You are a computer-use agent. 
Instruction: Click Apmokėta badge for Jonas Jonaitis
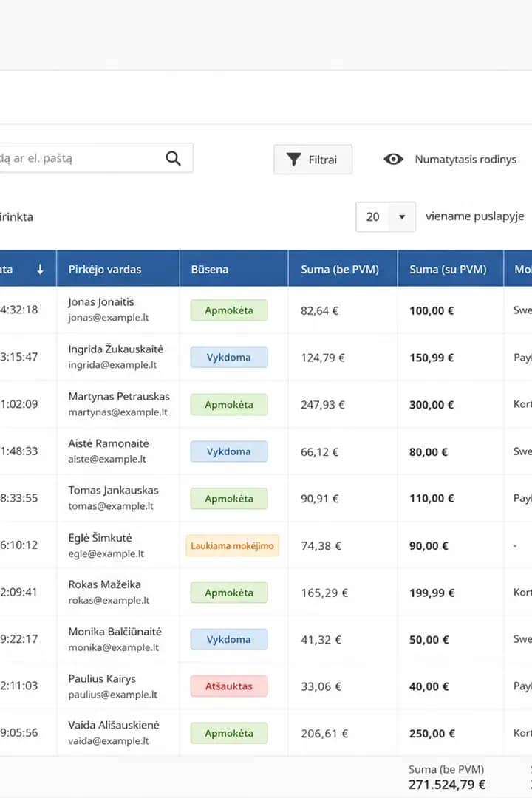229,310
